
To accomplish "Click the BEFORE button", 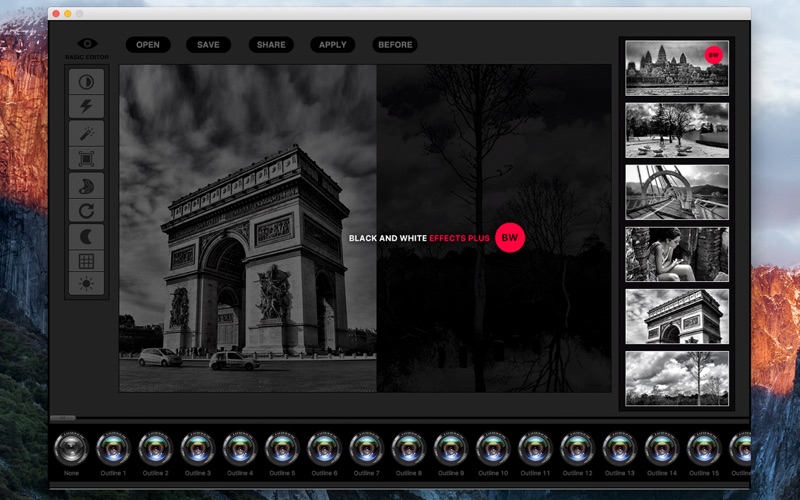I will [395, 45].
